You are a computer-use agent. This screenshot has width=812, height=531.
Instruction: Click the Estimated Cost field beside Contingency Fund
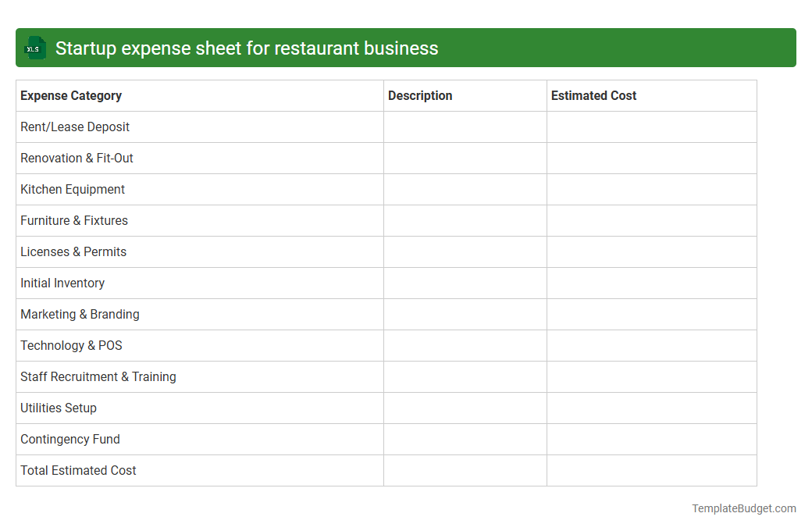(652, 439)
